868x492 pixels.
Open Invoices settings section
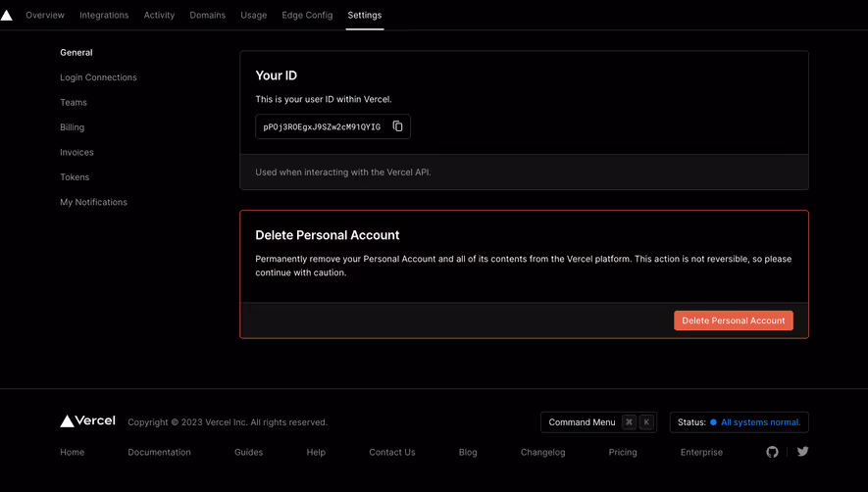(77, 152)
